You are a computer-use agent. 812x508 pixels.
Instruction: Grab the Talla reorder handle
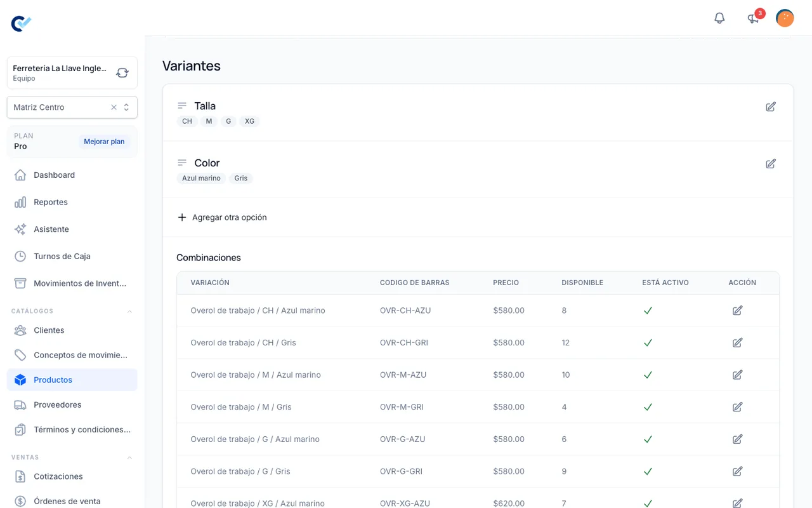tap(182, 106)
